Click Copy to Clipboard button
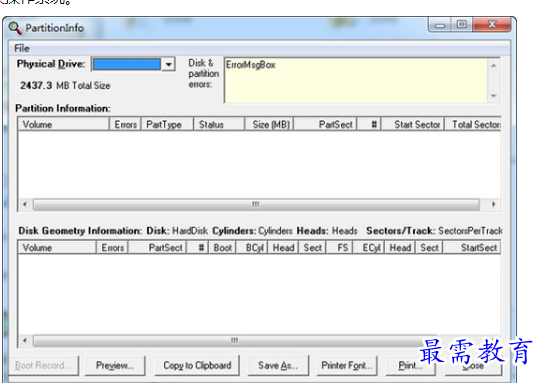Viewport: 541px width, 383px height. (x=197, y=365)
